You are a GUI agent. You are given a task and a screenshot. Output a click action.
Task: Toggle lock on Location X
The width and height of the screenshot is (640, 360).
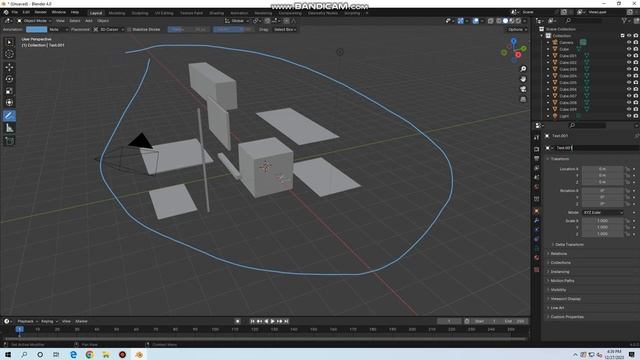627,169
